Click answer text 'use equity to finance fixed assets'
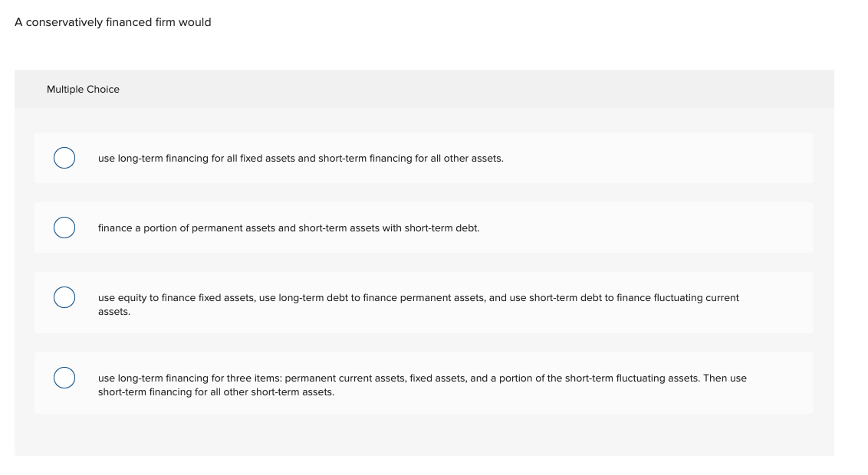Screen dimensions: 868x475 (x=177, y=298)
